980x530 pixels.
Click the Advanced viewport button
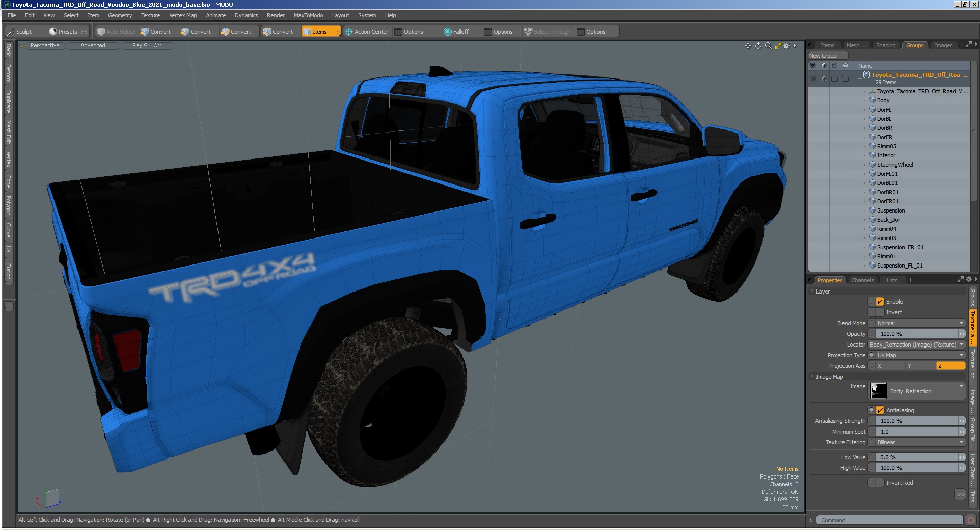[93, 46]
